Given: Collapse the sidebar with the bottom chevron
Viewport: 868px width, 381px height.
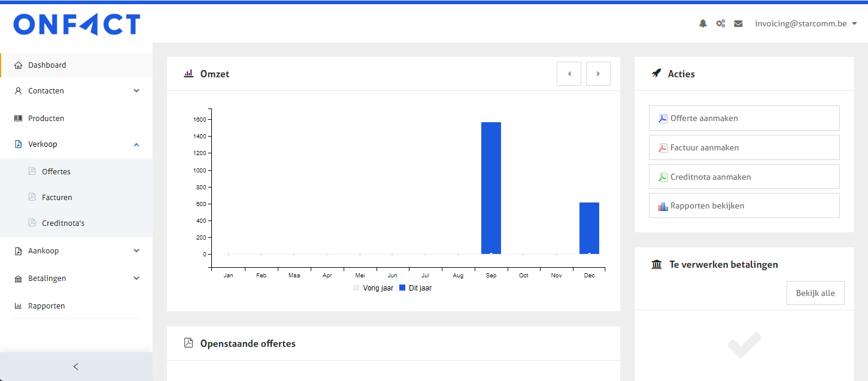Looking at the screenshot, I should click(x=76, y=367).
